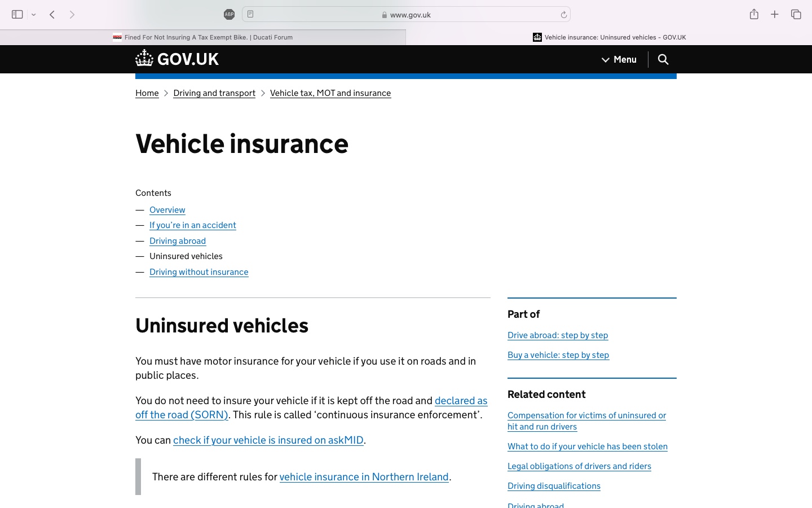Image resolution: width=812 pixels, height=508 pixels.
Task: Click the back navigation arrow
Action: pyautogui.click(x=52, y=15)
